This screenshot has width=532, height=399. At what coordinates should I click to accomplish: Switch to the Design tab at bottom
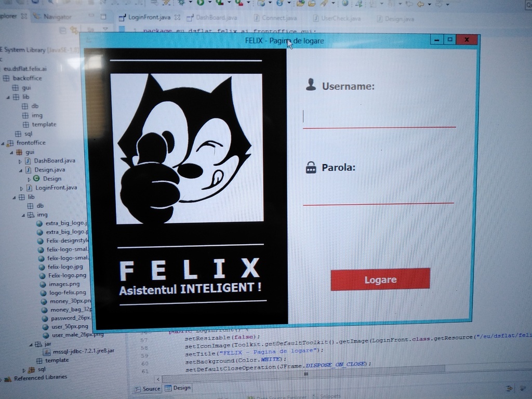(x=178, y=388)
